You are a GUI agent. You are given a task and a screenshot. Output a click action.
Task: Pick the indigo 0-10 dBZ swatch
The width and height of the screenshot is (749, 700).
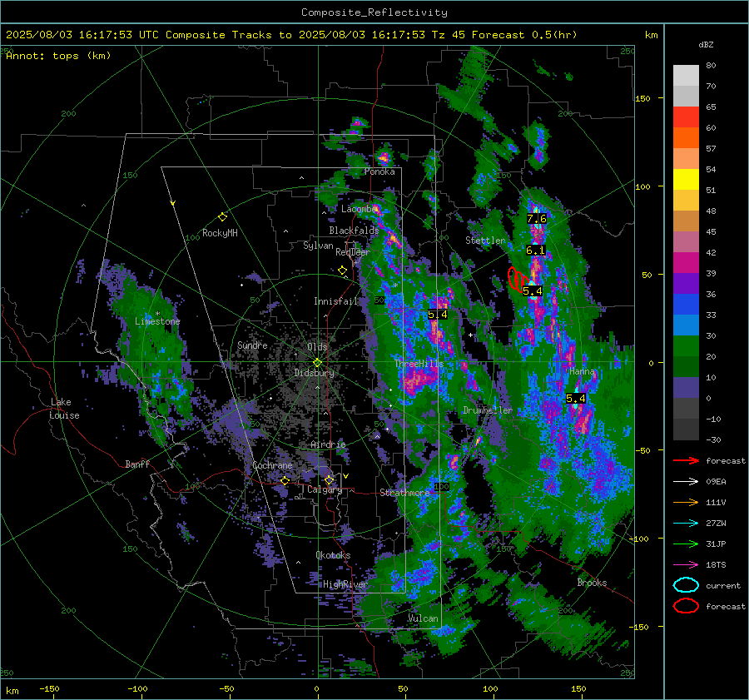pyautogui.click(x=686, y=388)
